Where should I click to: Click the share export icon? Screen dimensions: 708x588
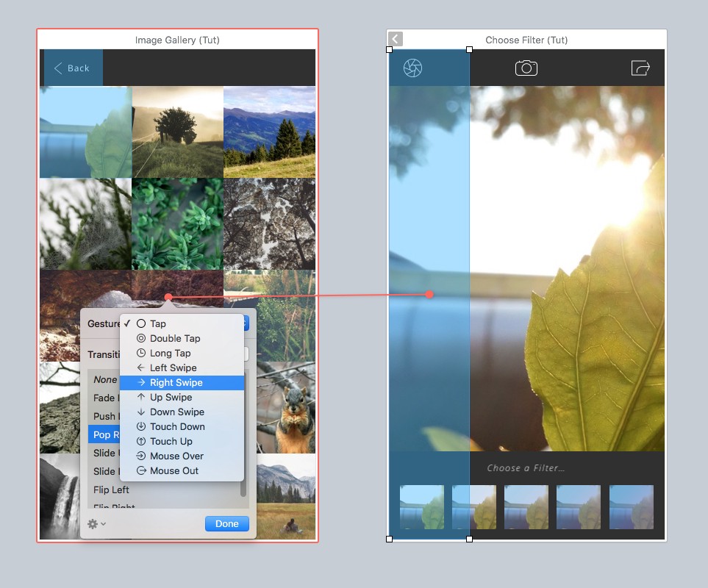click(640, 68)
